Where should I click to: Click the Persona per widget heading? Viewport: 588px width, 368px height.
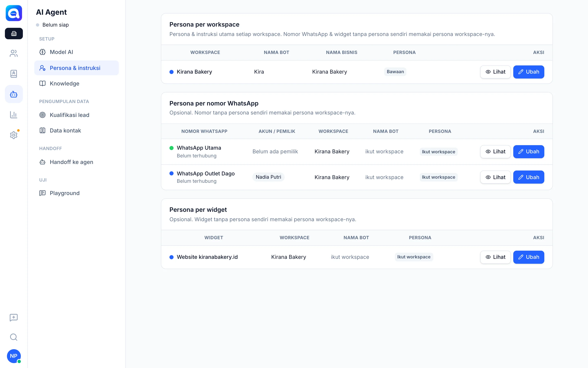click(198, 210)
